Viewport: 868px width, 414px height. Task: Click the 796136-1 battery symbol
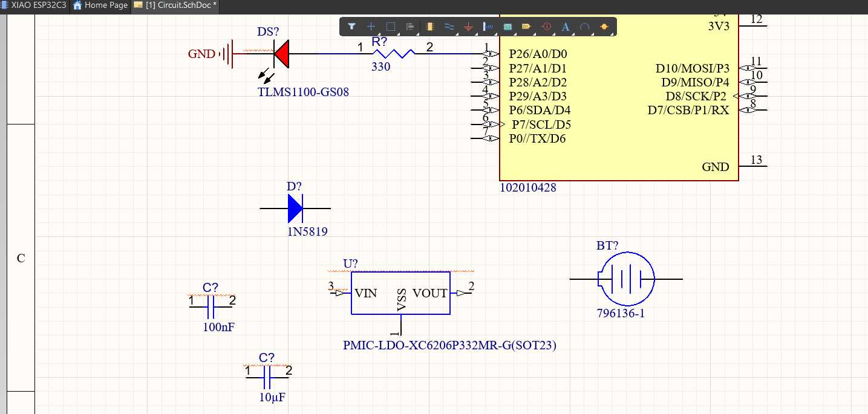tap(627, 279)
